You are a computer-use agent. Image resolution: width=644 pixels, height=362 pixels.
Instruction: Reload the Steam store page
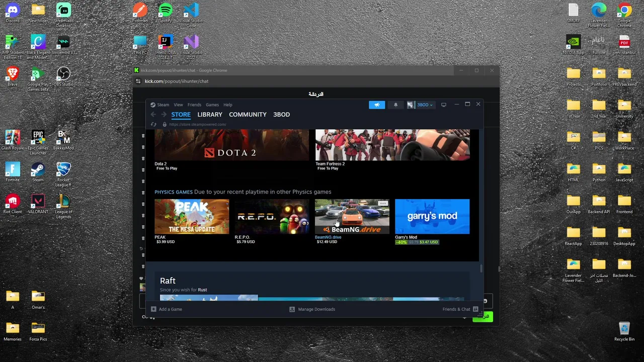click(153, 124)
